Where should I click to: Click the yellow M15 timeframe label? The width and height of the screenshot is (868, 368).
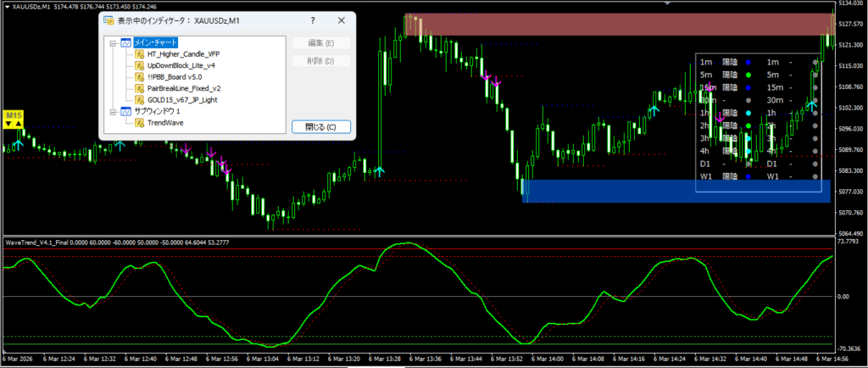(x=14, y=114)
